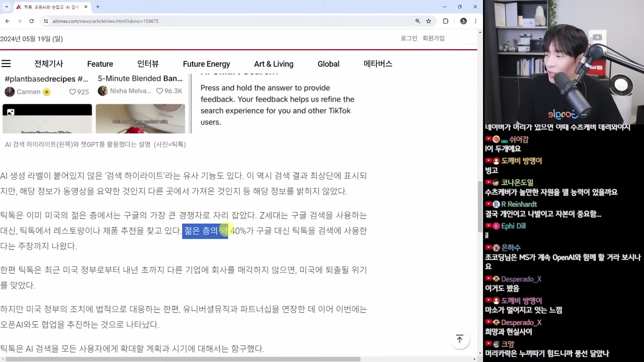Restore down the browser window
Image resolution: width=644 pixels, height=362 pixels.
click(x=460, y=7)
